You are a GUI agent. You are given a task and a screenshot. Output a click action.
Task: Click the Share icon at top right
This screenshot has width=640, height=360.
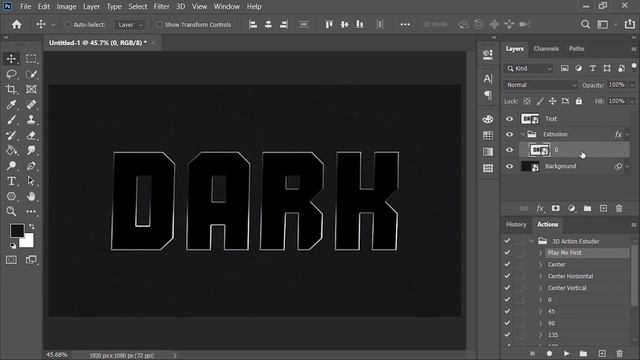click(x=630, y=24)
